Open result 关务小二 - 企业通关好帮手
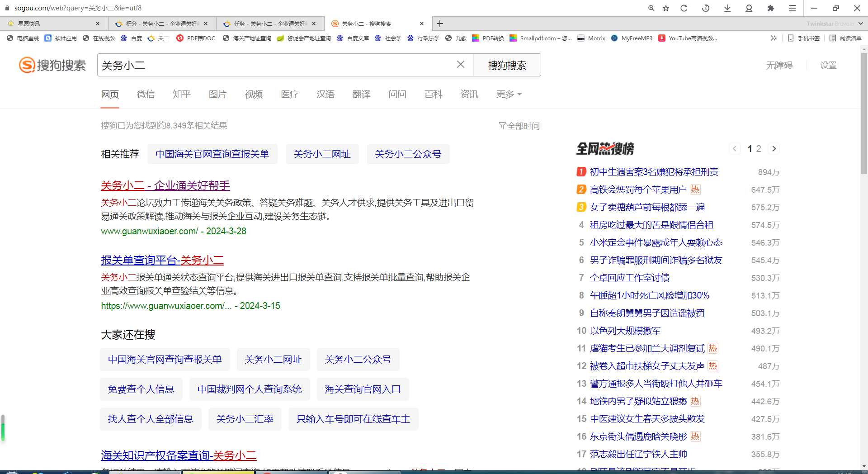 pos(165,185)
